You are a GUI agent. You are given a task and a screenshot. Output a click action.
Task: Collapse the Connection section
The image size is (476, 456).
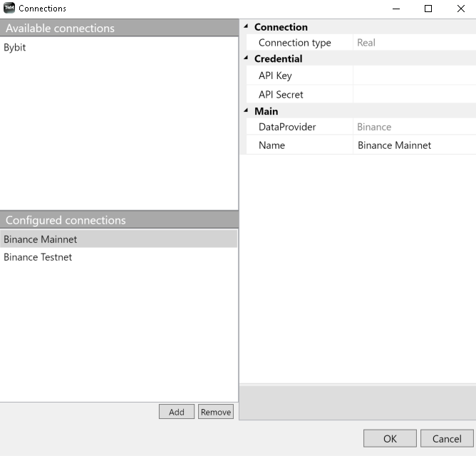tap(246, 26)
